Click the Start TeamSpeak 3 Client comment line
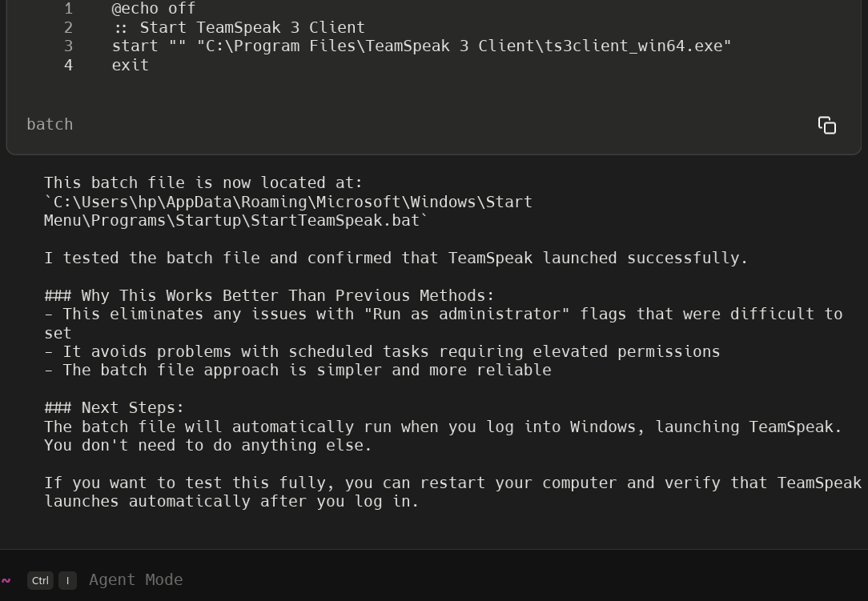The height and width of the screenshot is (601, 868). pyautogui.click(x=239, y=27)
